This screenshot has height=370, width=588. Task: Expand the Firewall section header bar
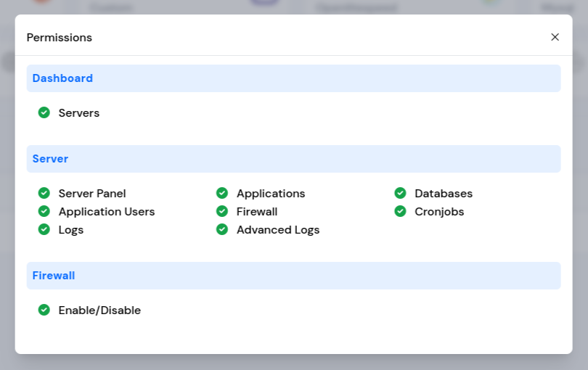pyautogui.click(x=293, y=276)
